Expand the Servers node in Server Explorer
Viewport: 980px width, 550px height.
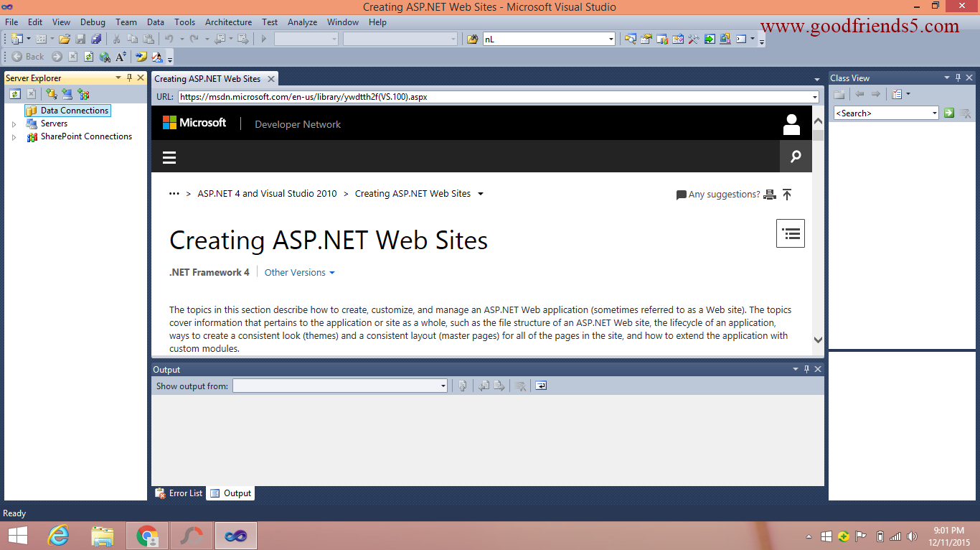click(14, 123)
